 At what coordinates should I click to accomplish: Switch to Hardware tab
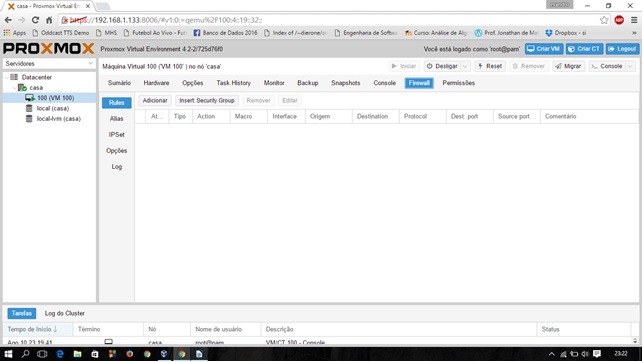click(x=156, y=83)
